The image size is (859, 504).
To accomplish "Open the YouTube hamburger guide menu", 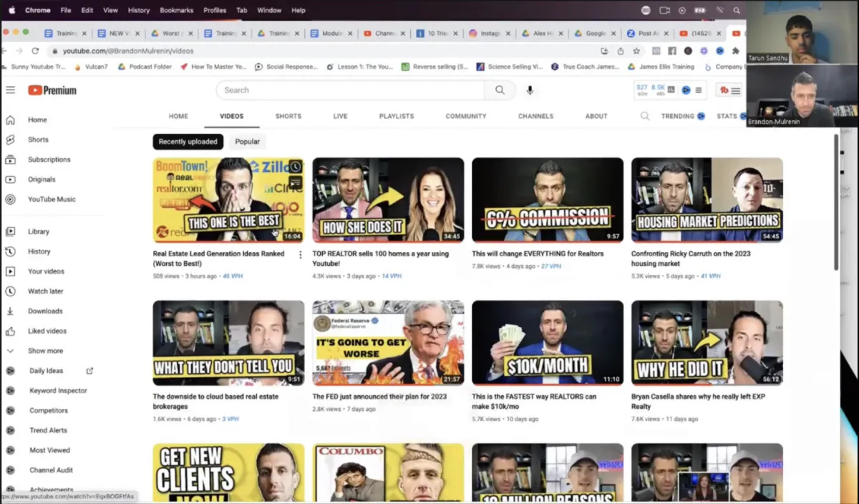I will pos(10,90).
